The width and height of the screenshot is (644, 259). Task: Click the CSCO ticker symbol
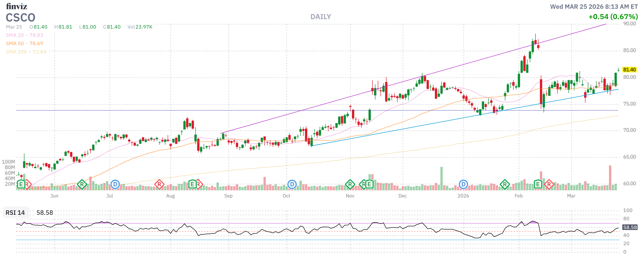tap(20, 18)
